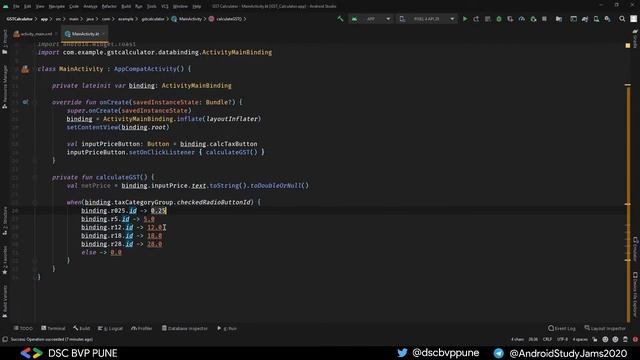The image size is (640, 360).
Task: Open the Favorites side panel
Action: tap(5, 260)
